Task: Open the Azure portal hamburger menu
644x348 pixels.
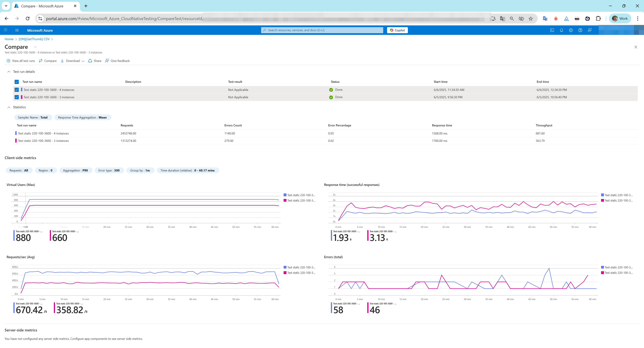Action: click(17, 30)
